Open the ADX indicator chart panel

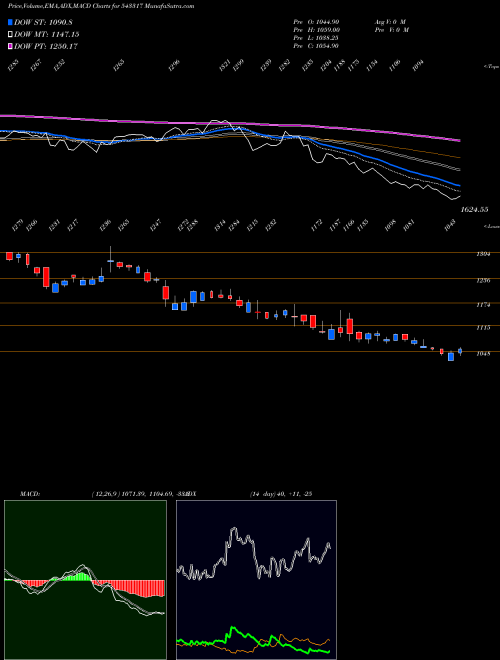click(256, 580)
